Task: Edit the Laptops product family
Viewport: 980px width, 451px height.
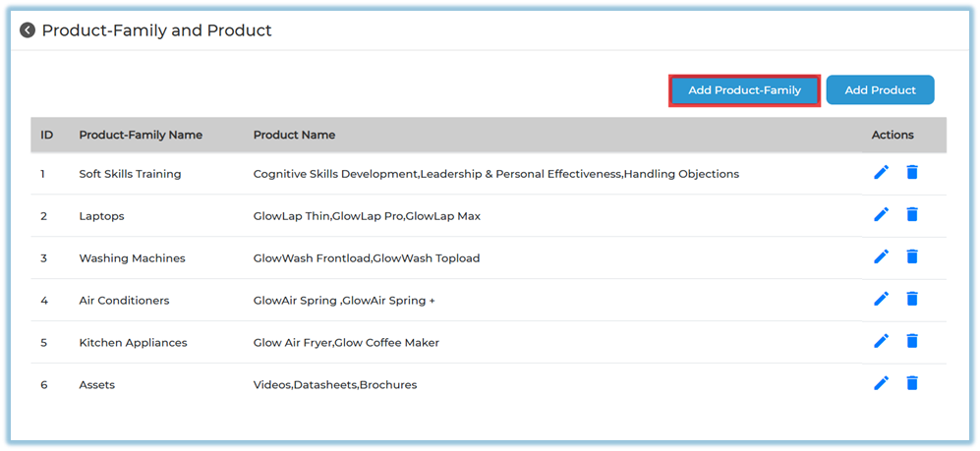Action: click(x=881, y=214)
